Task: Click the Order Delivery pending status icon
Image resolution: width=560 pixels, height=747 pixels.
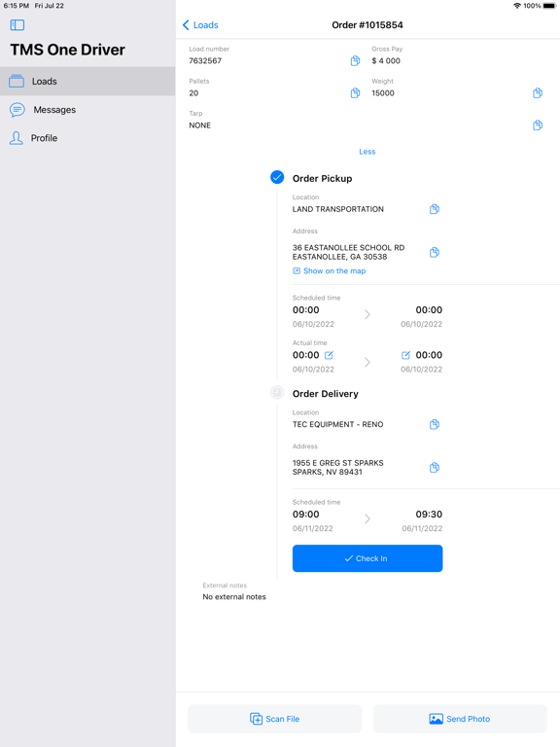Action: coord(277,392)
